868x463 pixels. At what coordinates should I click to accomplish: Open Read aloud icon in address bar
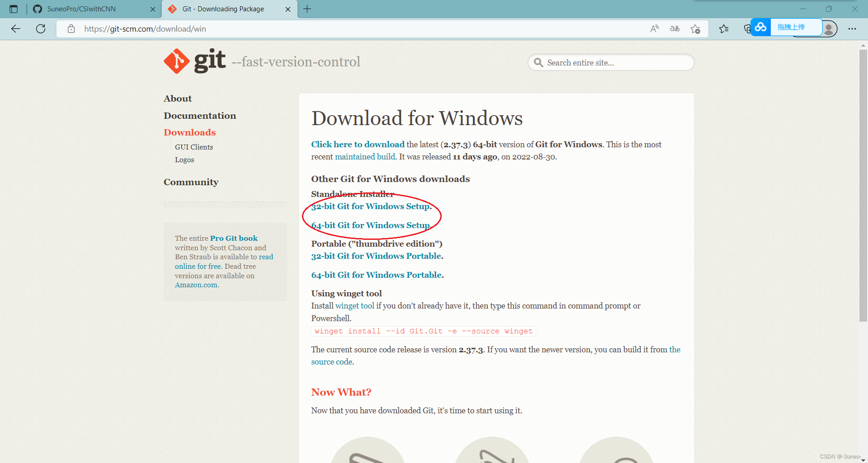pos(654,29)
